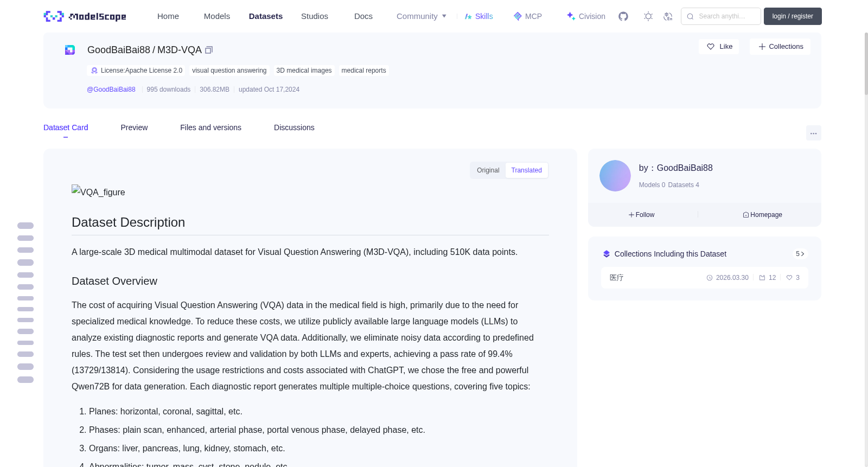Jump to last outline marker on left

pos(25,380)
